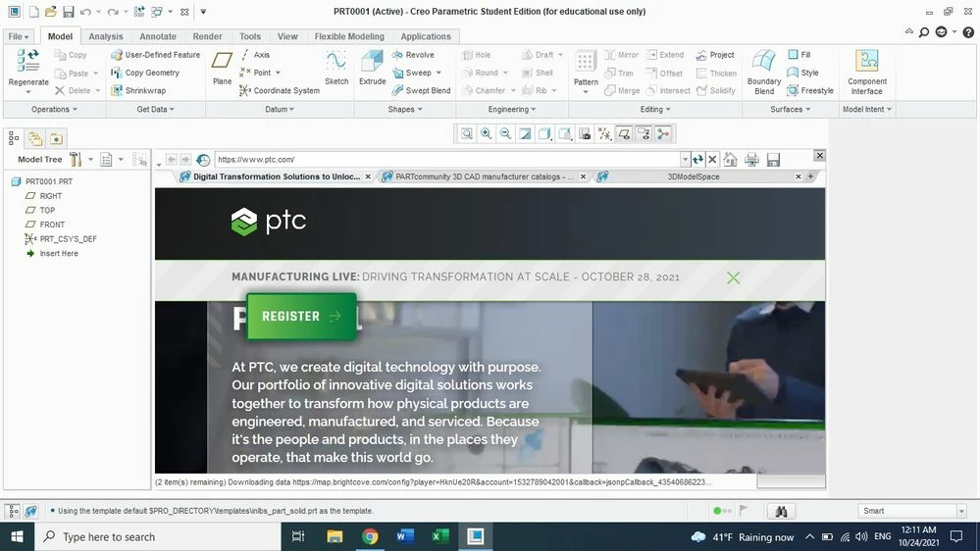Expand the Editing group menu
The width and height of the screenshot is (980, 551).
(655, 110)
